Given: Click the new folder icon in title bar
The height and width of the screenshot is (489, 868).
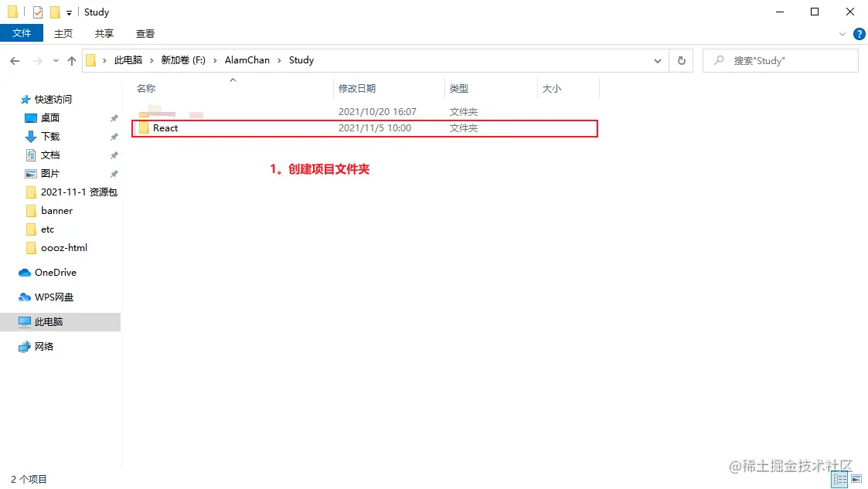Looking at the screenshot, I should pyautogui.click(x=55, y=12).
